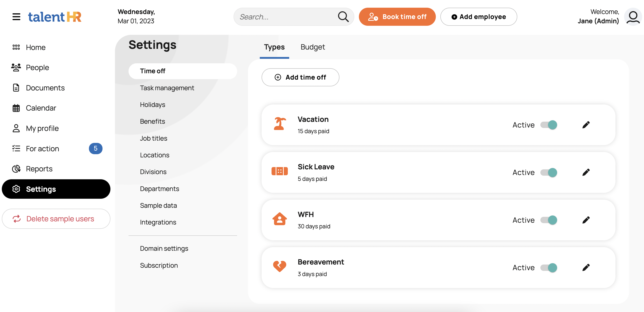Toggle WFH active switch
This screenshot has width=644, height=312.
pos(549,220)
